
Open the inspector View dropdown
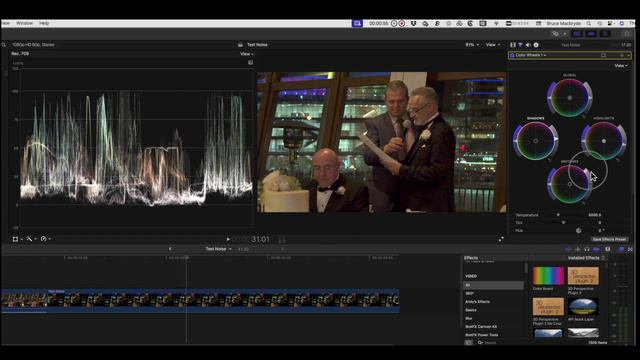pyautogui.click(x=621, y=66)
